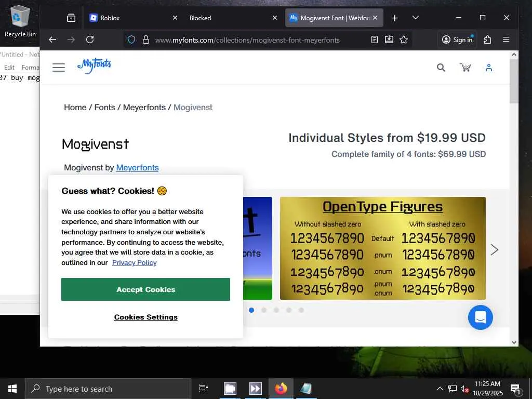532x399 pixels.
Task: Accept Cookies in the banner
Action: coord(145,289)
